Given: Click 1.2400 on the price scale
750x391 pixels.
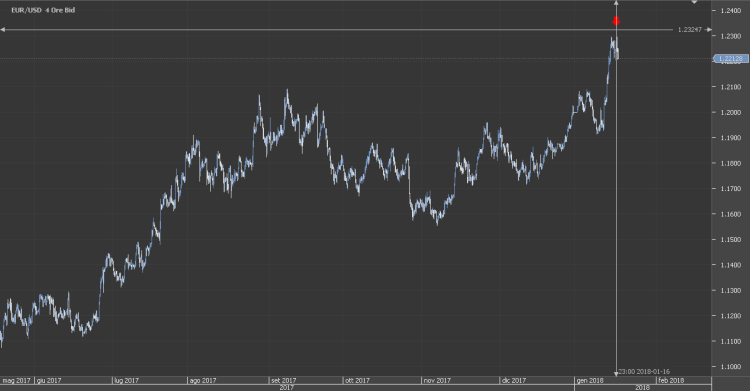Looking at the screenshot, I should (x=730, y=11).
